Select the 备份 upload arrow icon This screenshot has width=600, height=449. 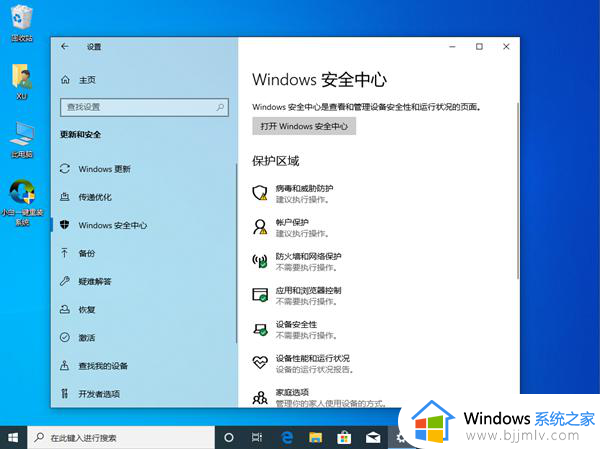pos(65,253)
